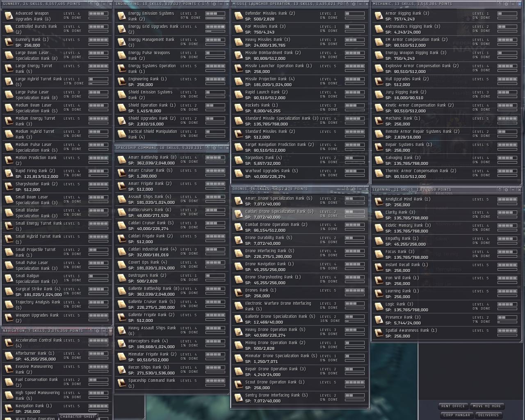Open the Corp Hangar

pyautogui.click(x=457, y=415)
